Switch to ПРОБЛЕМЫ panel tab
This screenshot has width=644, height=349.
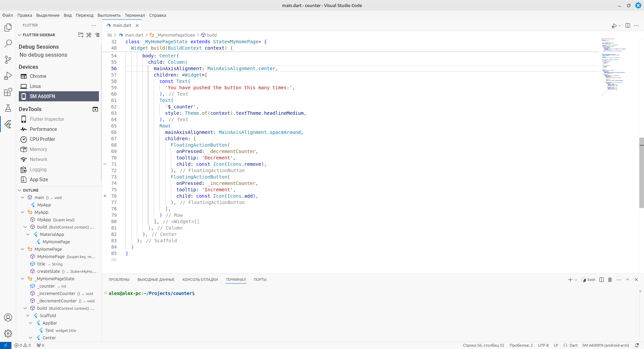click(119, 280)
